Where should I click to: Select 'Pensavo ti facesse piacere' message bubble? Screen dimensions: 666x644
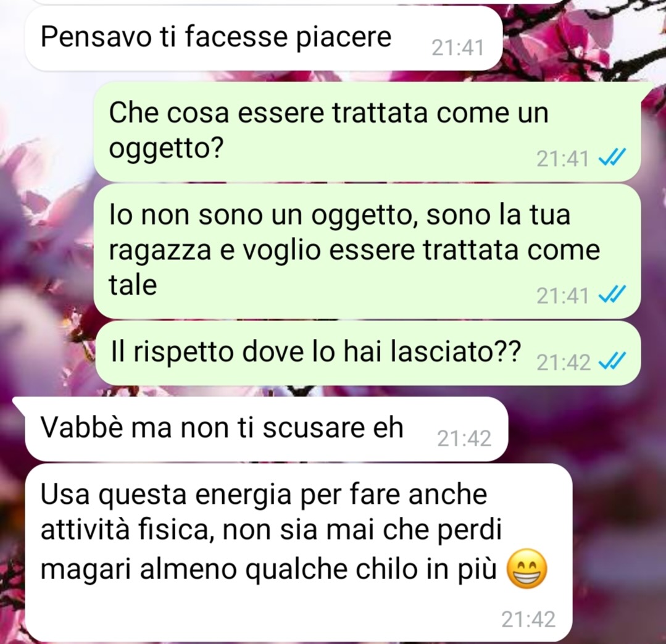click(x=264, y=39)
